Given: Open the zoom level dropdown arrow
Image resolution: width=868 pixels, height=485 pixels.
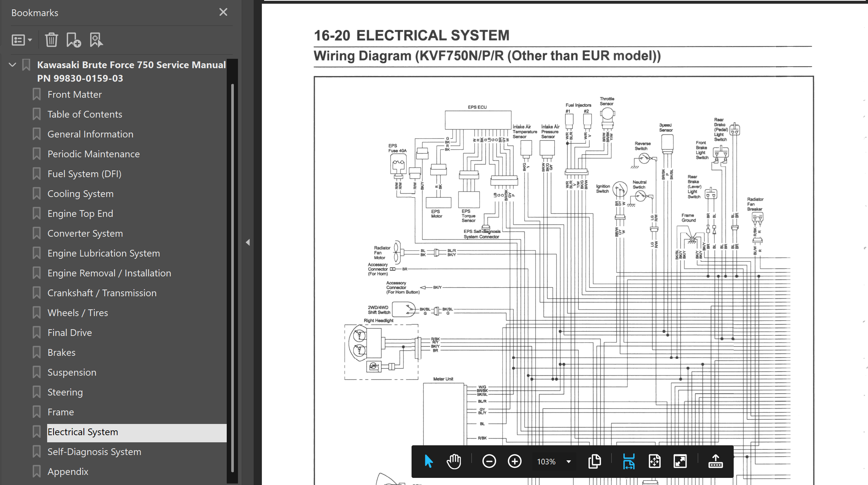Looking at the screenshot, I should 569,462.
